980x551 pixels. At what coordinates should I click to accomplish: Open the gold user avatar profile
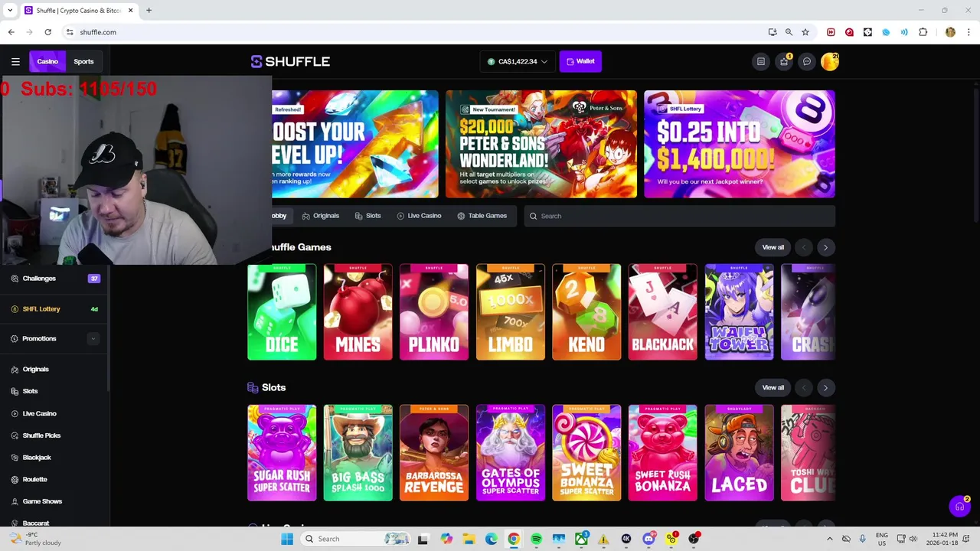tap(830, 61)
